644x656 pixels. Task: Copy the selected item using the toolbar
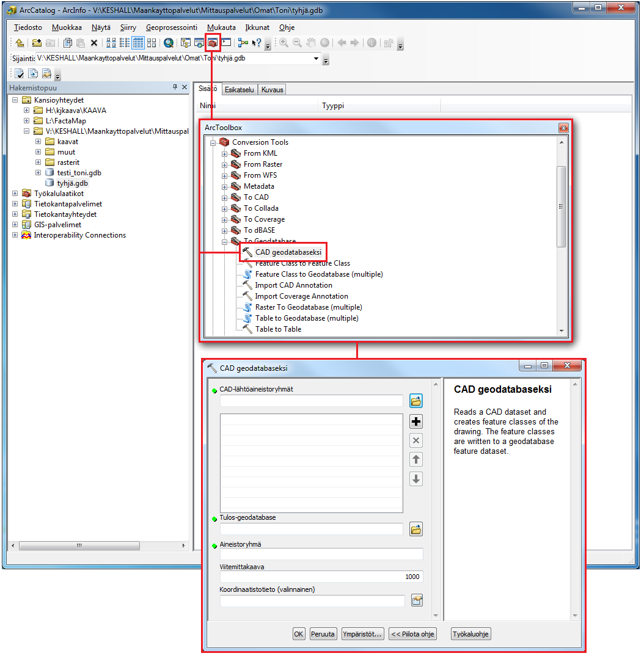(x=68, y=43)
